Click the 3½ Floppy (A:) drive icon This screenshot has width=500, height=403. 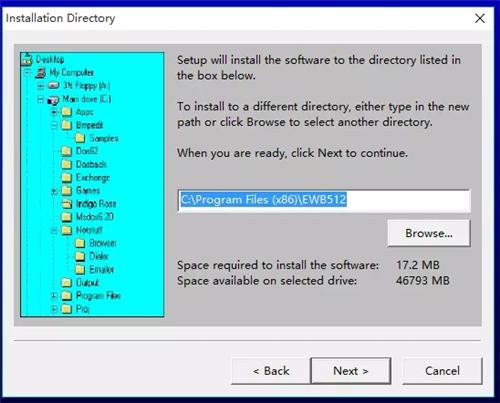(x=54, y=86)
